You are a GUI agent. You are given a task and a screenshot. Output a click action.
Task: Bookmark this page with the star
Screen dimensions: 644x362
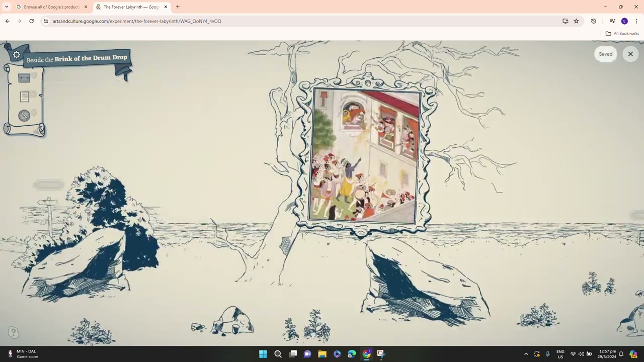[x=576, y=21]
